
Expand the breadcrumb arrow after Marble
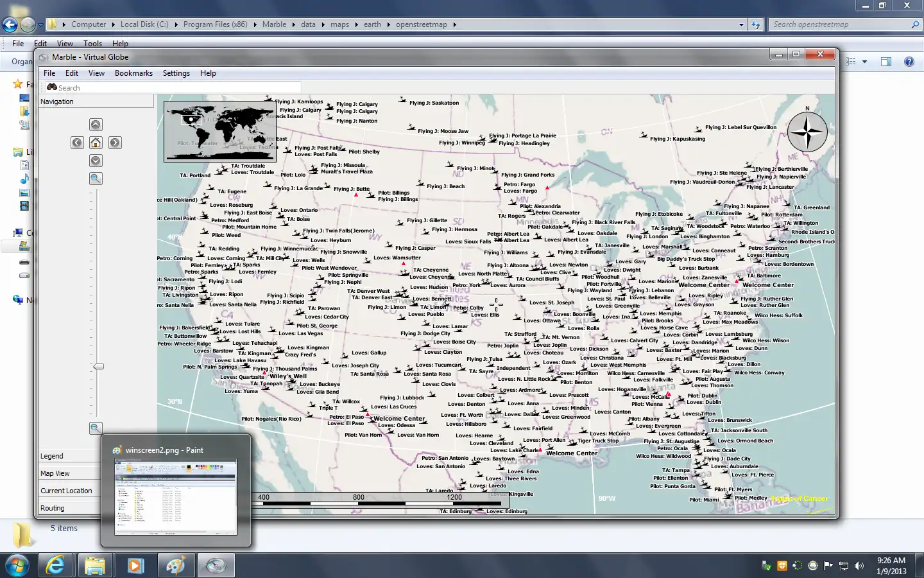point(294,24)
